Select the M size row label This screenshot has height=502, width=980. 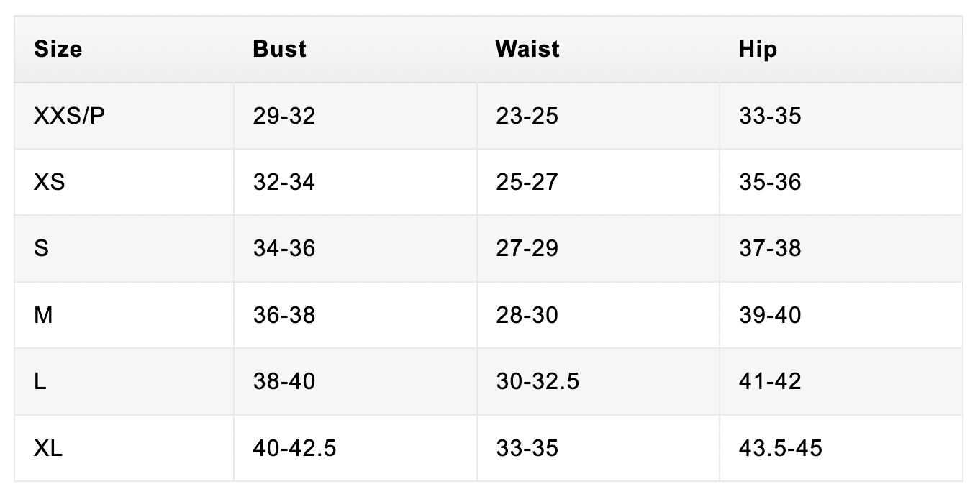[x=43, y=315]
